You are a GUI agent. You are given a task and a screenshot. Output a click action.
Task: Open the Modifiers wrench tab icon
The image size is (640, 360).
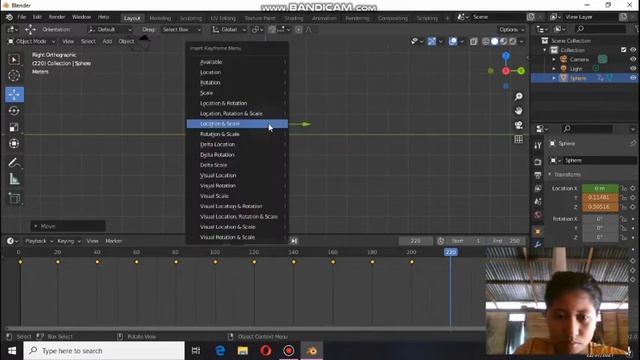538,244
